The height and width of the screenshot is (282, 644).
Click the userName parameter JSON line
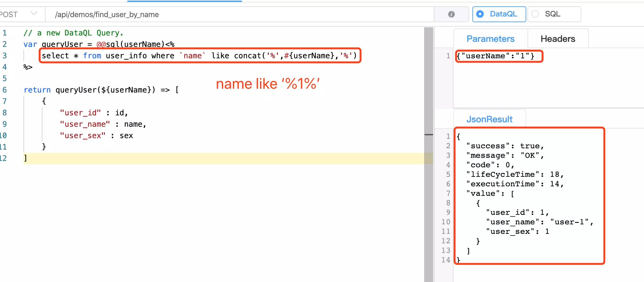point(495,56)
